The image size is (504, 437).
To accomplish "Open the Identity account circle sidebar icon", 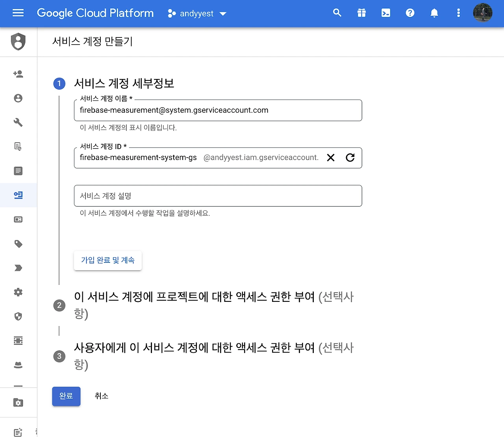I will click(x=18, y=98).
